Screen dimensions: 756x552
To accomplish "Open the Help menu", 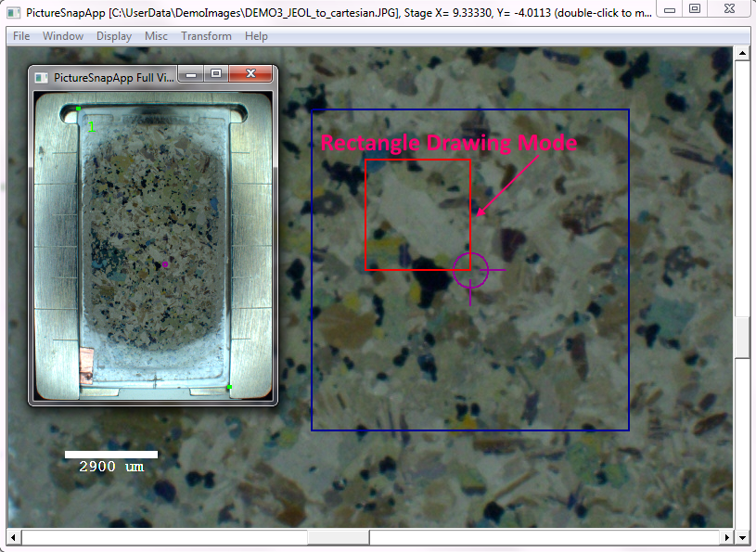I will tap(256, 36).
